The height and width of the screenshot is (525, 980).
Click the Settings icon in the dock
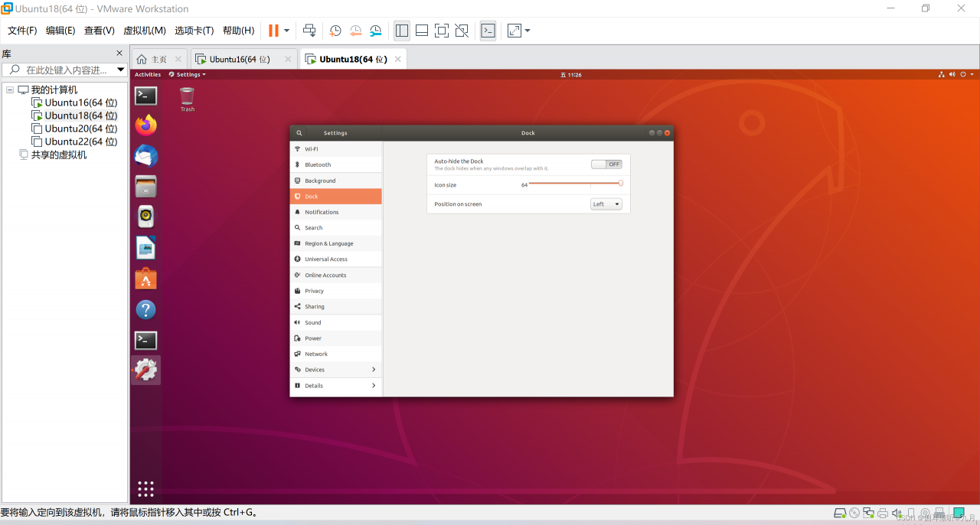[x=145, y=370]
